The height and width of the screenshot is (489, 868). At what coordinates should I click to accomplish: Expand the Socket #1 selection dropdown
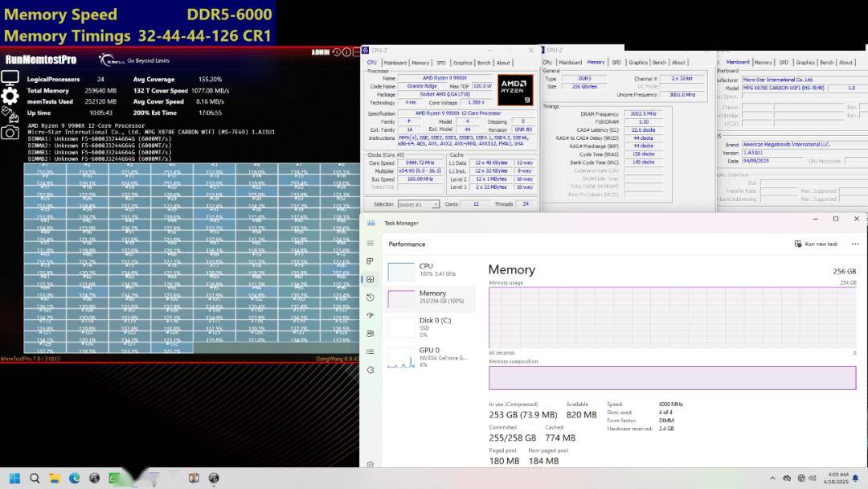coord(419,204)
